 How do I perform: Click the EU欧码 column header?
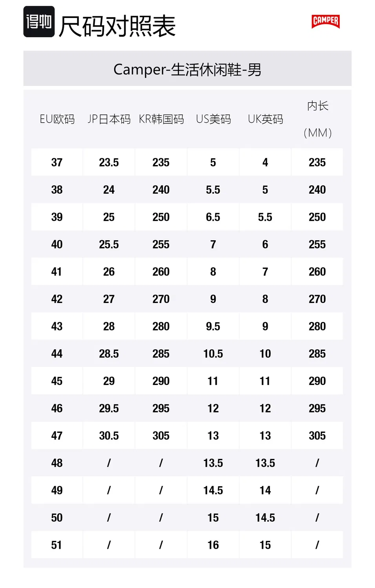pyautogui.click(x=57, y=119)
